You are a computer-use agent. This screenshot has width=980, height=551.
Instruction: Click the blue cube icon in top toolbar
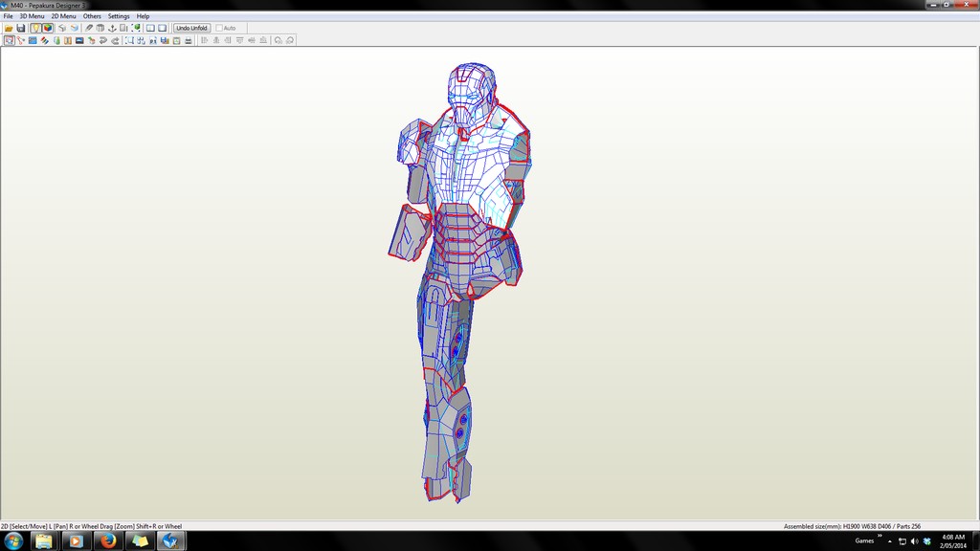click(x=75, y=28)
